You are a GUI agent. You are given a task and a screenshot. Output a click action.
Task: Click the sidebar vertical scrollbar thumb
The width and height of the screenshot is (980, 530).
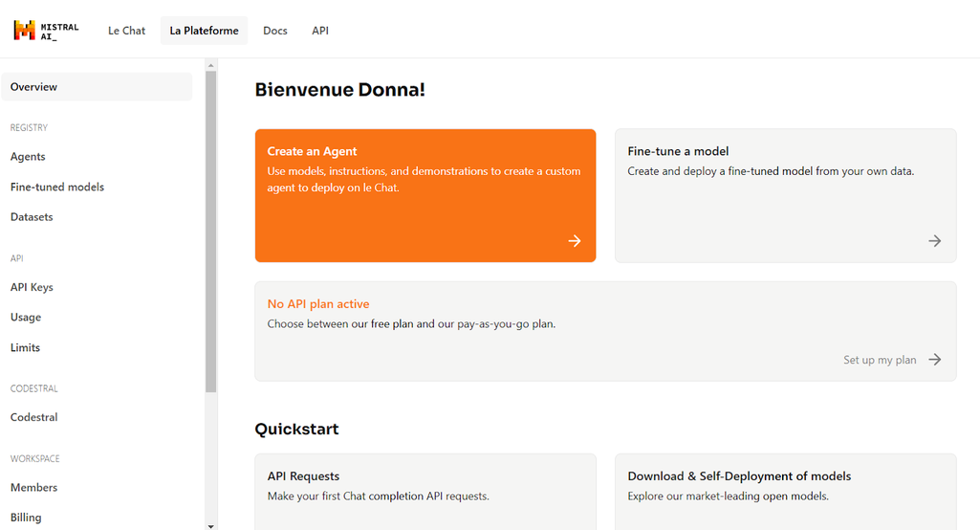click(x=210, y=232)
